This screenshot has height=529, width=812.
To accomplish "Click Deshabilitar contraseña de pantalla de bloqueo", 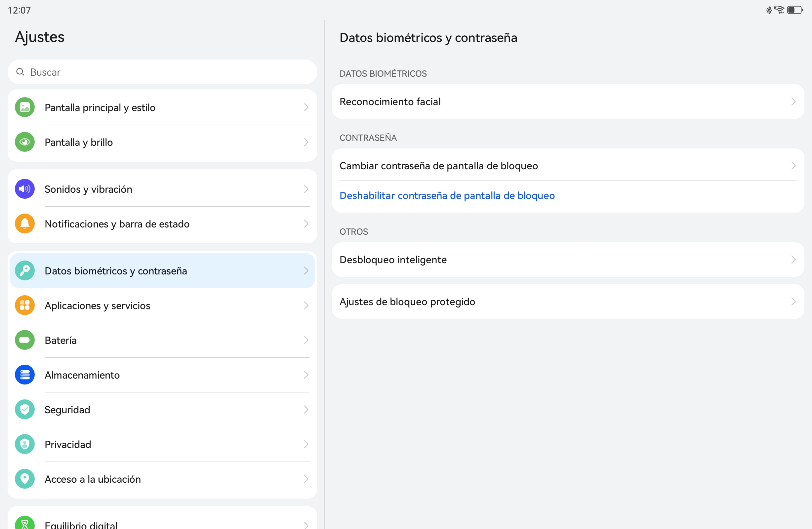I will pos(447,195).
